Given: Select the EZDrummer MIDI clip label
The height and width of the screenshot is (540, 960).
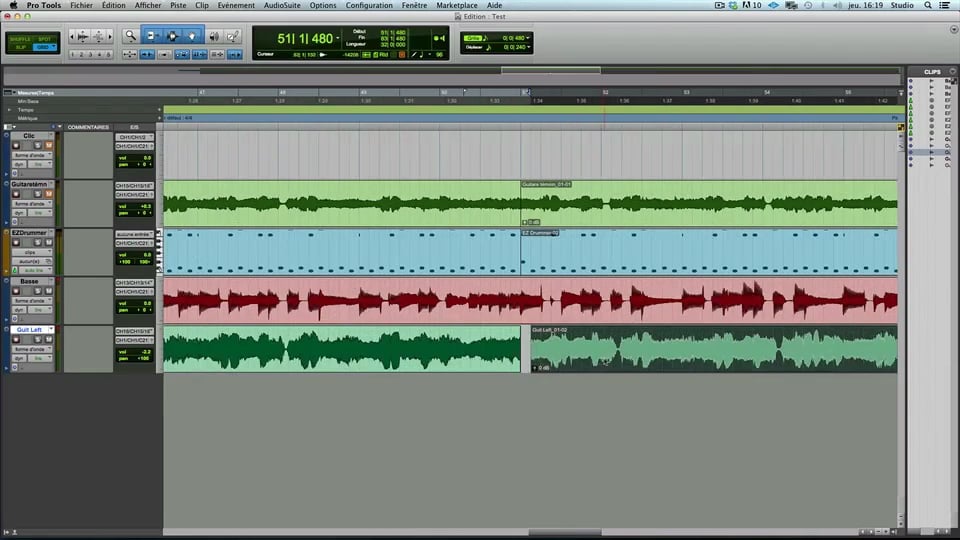Looking at the screenshot, I should (540, 233).
